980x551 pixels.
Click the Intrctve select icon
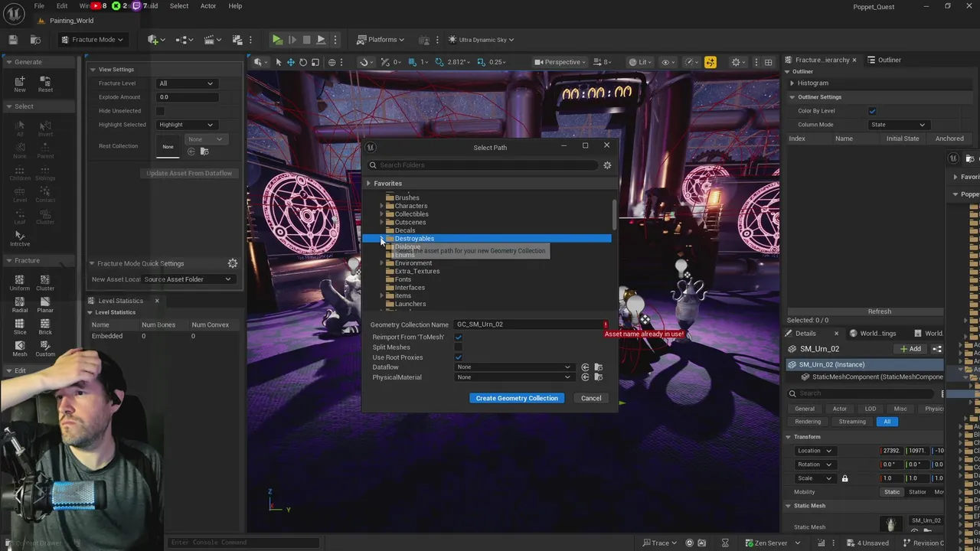[x=20, y=239]
